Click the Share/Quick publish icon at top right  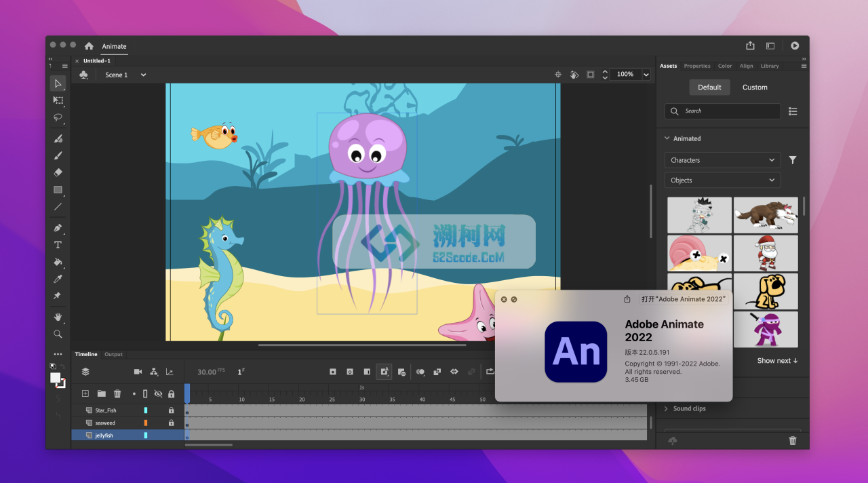point(750,45)
